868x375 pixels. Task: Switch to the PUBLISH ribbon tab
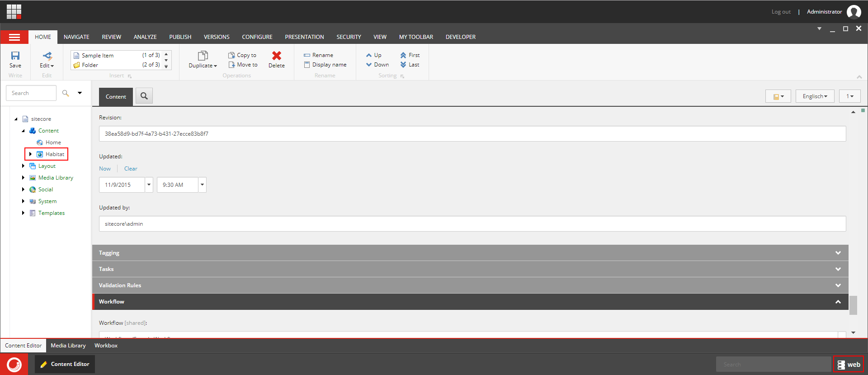pyautogui.click(x=180, y=37)
